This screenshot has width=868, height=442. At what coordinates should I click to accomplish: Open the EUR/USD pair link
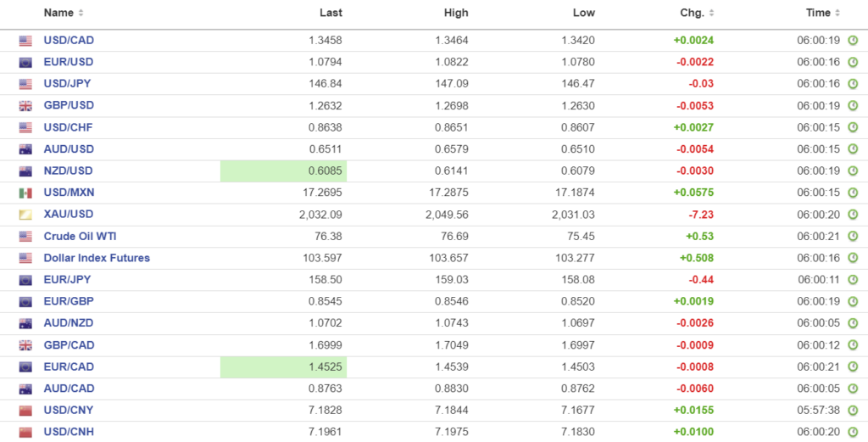[x=69, y=62]
